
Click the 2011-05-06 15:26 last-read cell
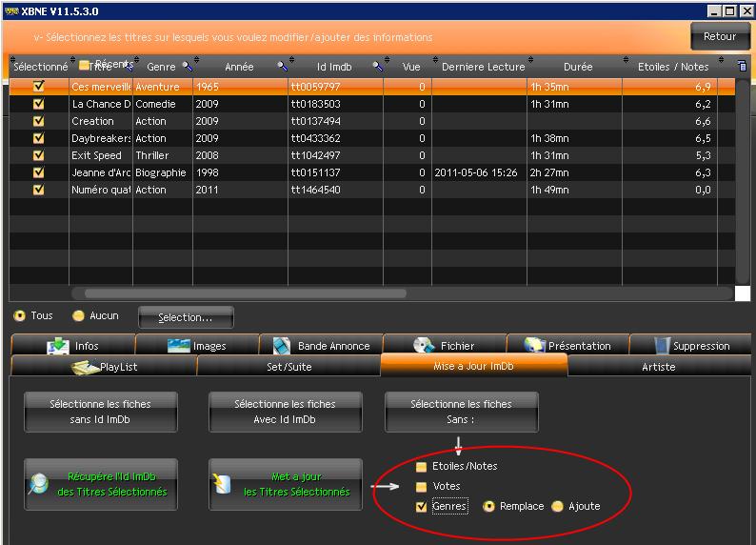pos(479,172)
